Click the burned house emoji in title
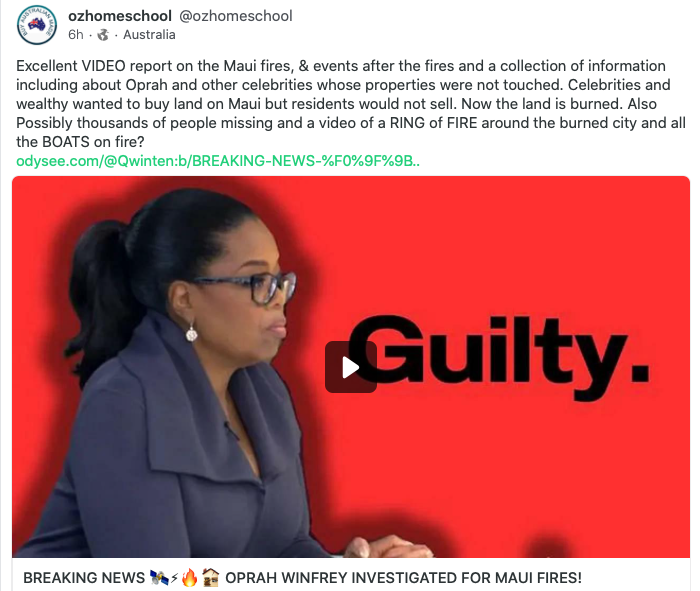 point(210,578)
